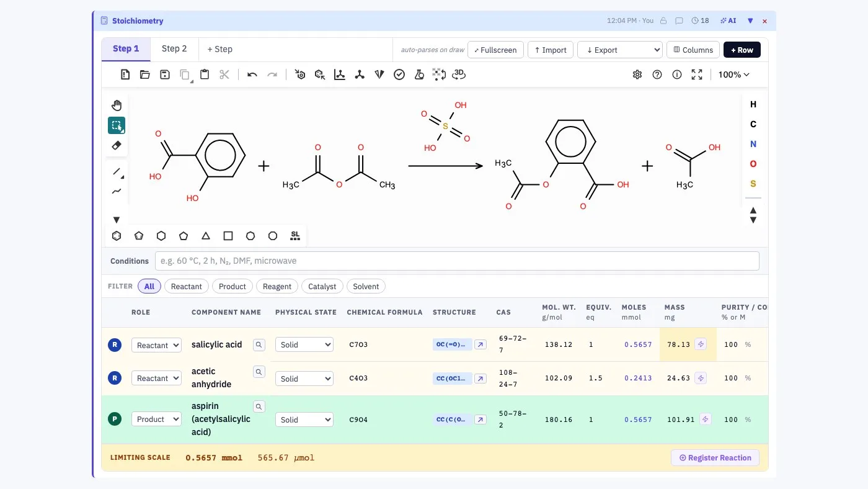Search salicylic acid component name
The image size is (868, 489).
click(x=259, y=344)
